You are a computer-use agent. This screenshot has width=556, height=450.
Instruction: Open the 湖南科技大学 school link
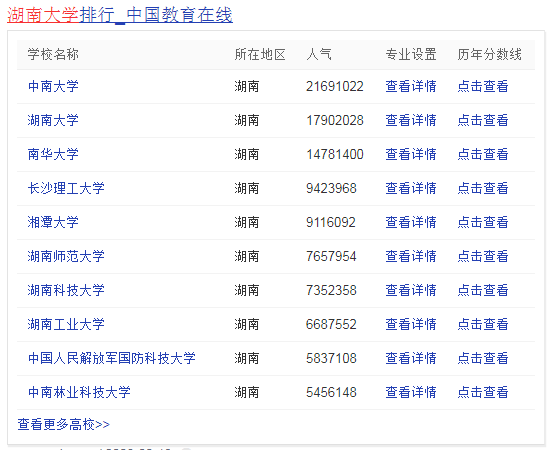(66, 290)
